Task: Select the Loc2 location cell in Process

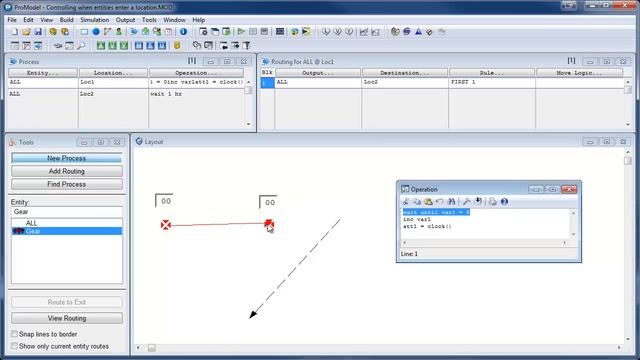Action: (113, 94)
